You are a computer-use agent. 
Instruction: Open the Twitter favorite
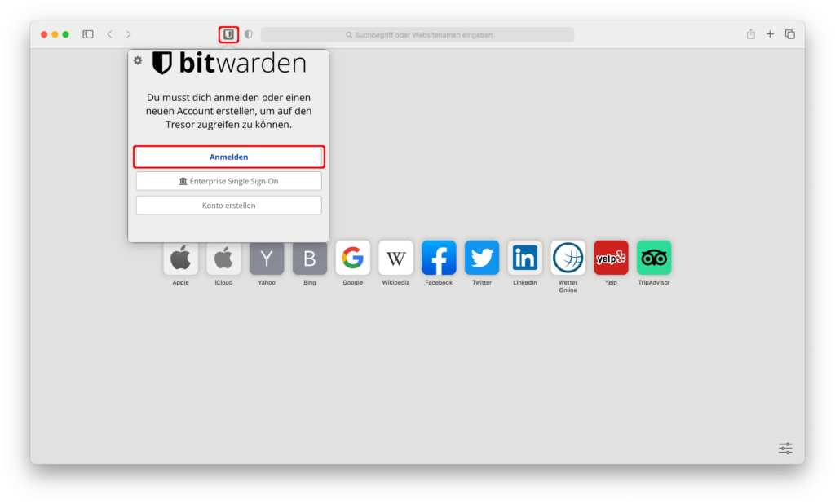tap(482, 258)
